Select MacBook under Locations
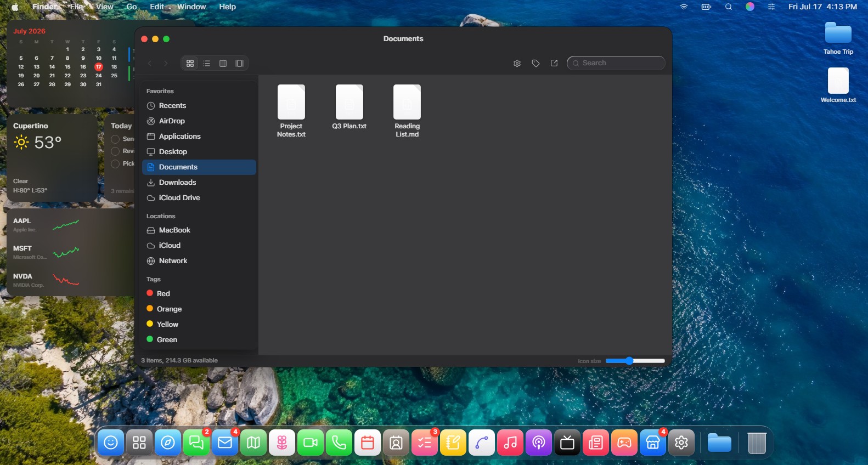 click(x=199, y=230)
